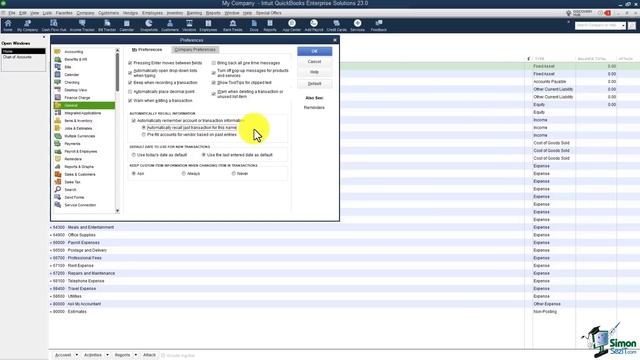Image resolution: width=640 pixels, height=360 pixels.
Task: Open the company search field dropdown arrow
Action: coord(623,26)
